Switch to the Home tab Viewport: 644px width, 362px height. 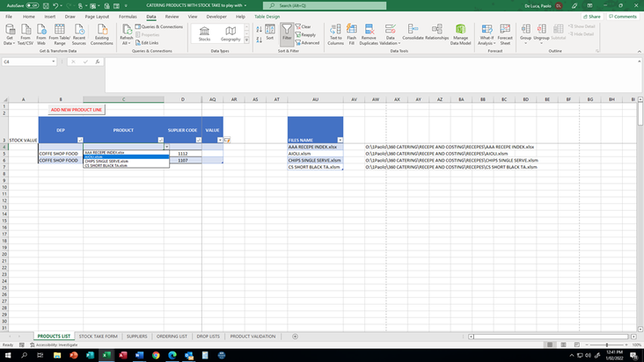pyautogui.click(x=29, y=17)
